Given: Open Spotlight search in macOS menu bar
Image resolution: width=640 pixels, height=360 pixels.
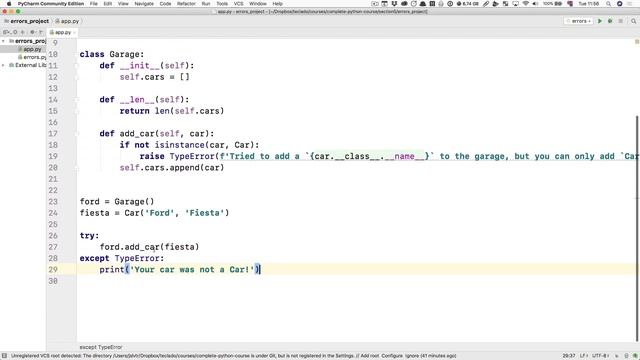Looking at the screenshot, I should pos(608,3).
